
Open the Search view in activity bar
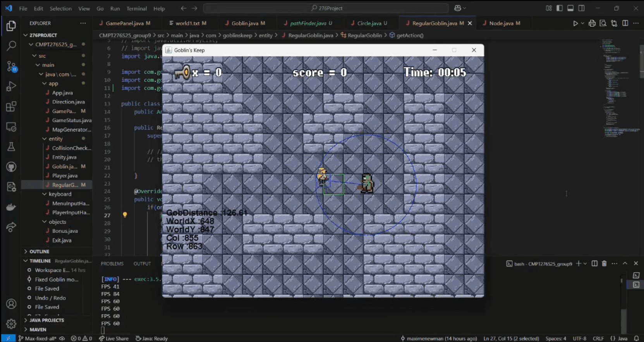[11, 46]
